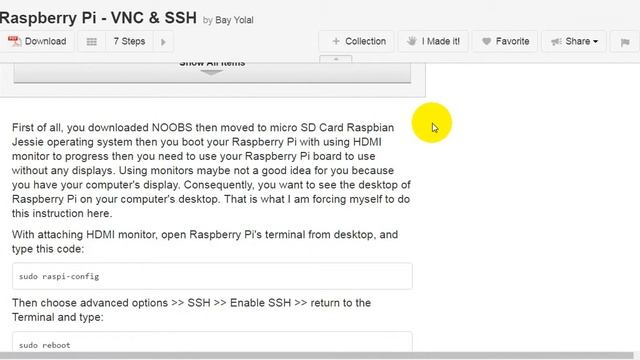Go to next step with arrow icon
Viewport: 640px width, 360px height.
(163, 41)
